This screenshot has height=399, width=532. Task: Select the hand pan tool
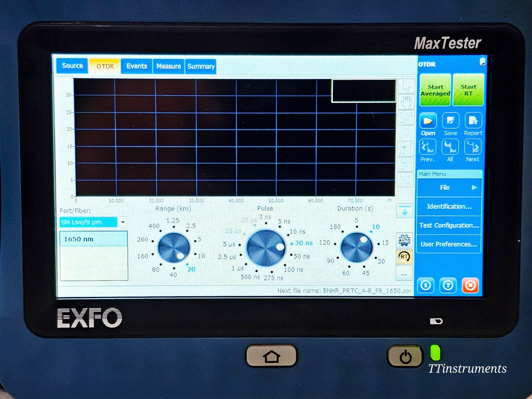[406, 102]
